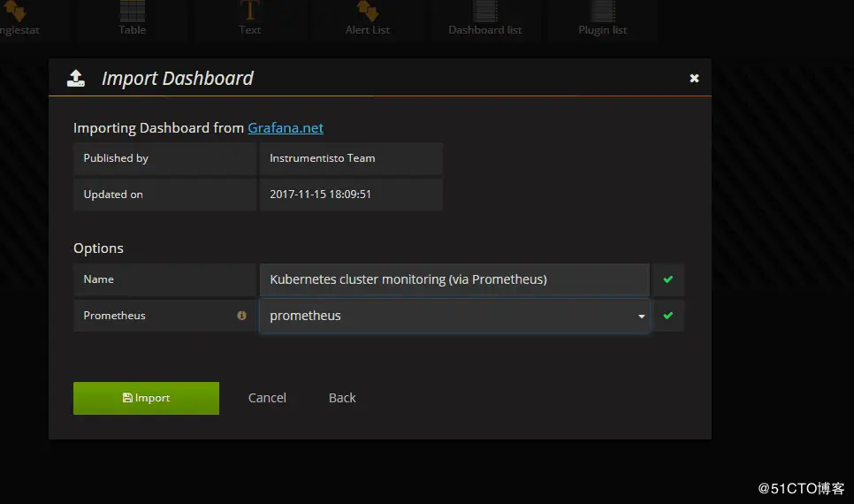Click the 'Prometheus' option label

[x=114, y=316]
